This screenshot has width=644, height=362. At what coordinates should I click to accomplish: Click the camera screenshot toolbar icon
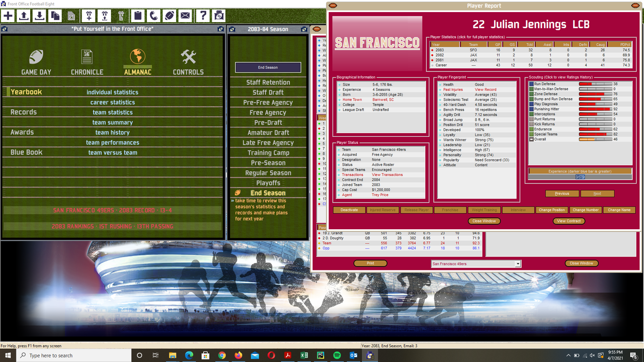(x=218, y=16)
